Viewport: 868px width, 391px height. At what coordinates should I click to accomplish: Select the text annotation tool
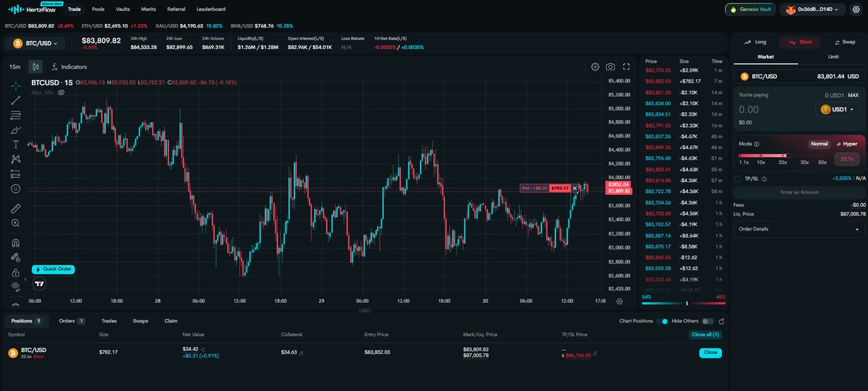[15, 144]
